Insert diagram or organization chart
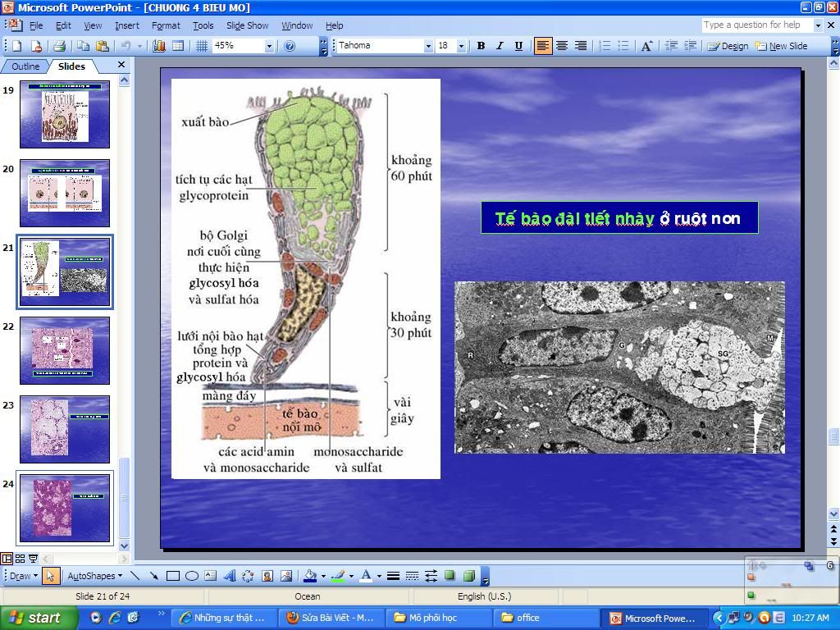840x630 pixels. [248, 576]
